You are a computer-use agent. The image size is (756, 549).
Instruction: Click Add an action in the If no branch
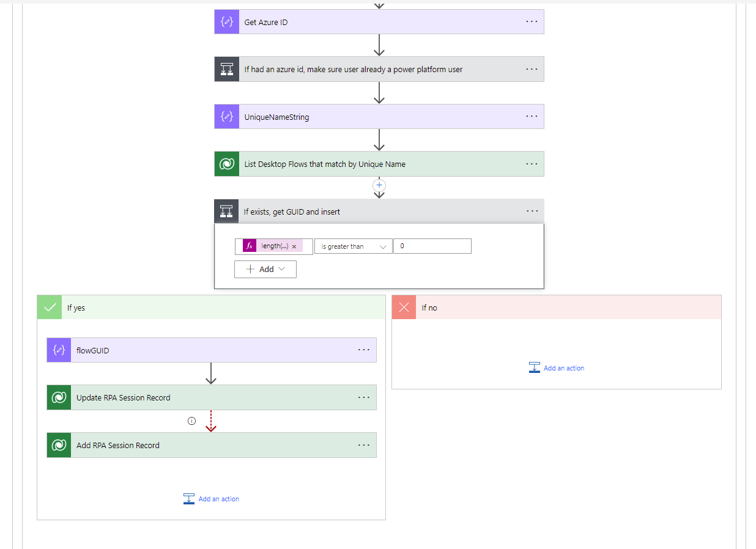557,367
